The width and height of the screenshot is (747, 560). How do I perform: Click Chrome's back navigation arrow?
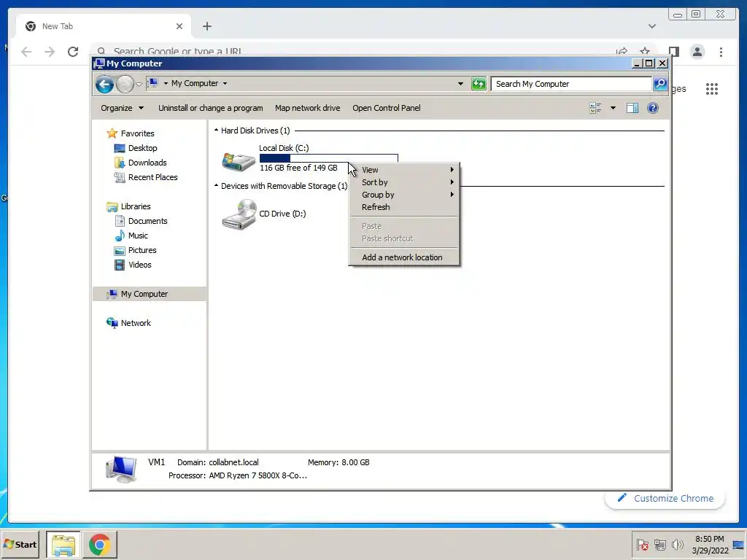[26, 52]
